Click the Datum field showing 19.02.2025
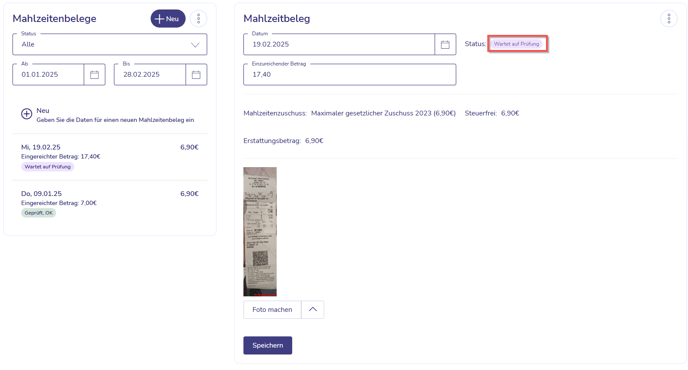This screenshot has height=370, width=688. 339,44
